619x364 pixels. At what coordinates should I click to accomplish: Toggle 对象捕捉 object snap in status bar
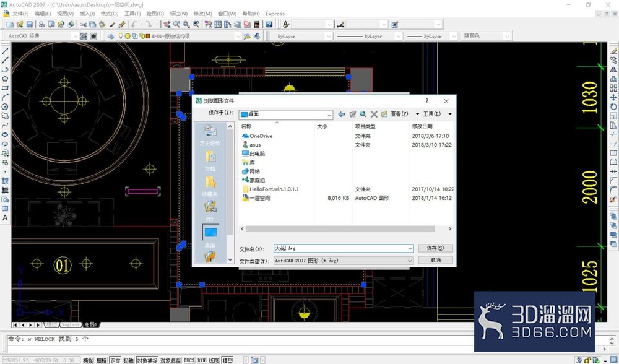coord(147,360)
